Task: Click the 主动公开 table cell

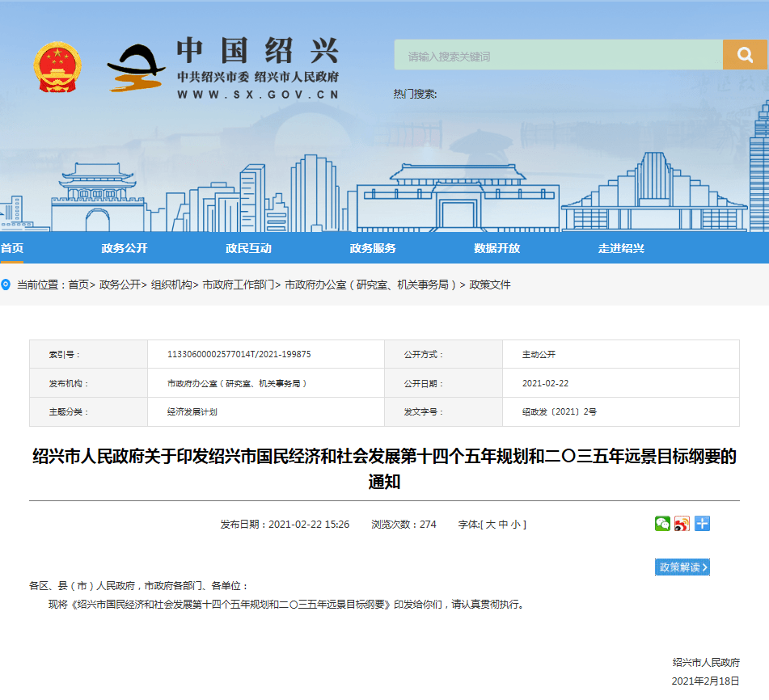Action: [x=621, y=354]
